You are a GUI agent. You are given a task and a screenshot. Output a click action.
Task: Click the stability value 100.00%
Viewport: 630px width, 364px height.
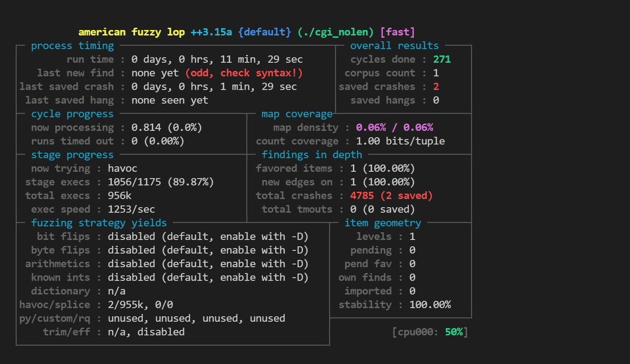[430, 305]
